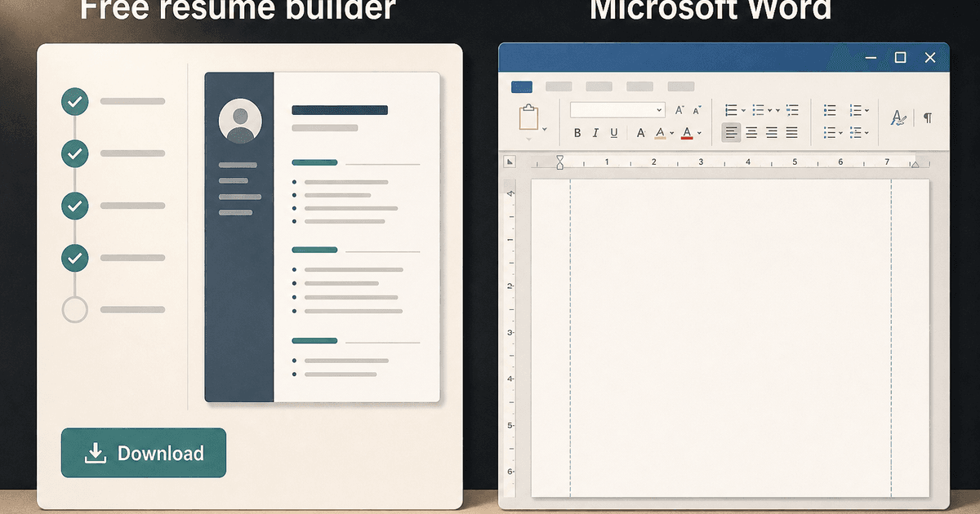Select the unfinished empty step circle
Viewport: 980px width, 514px height.
click(74, 309)
